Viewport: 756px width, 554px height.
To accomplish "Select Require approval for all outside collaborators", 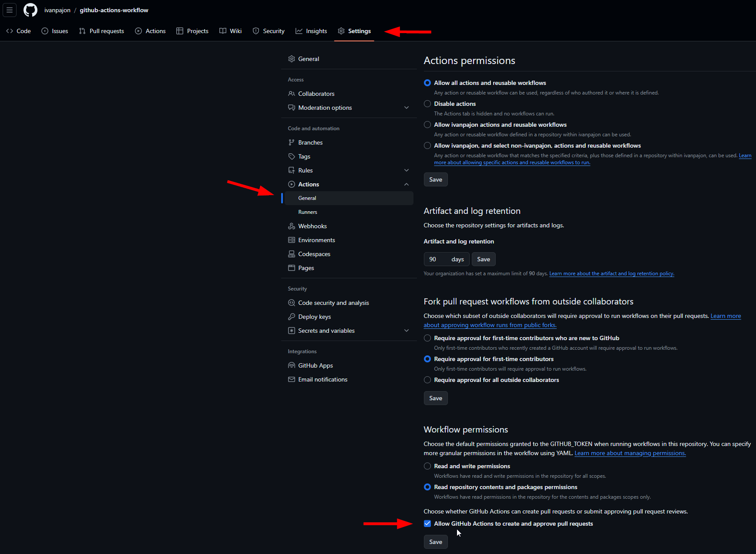I will coord(427,380).
